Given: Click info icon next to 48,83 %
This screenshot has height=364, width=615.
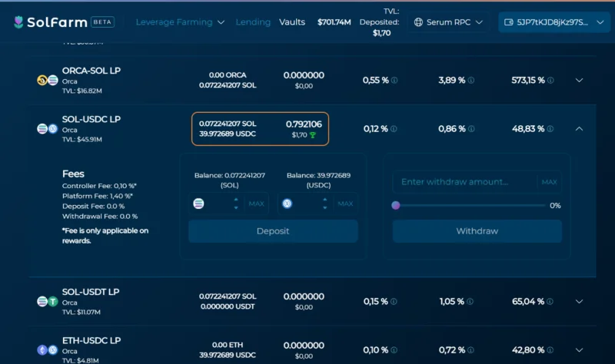Looking at the screenshot, I should (x=550, y=129).
